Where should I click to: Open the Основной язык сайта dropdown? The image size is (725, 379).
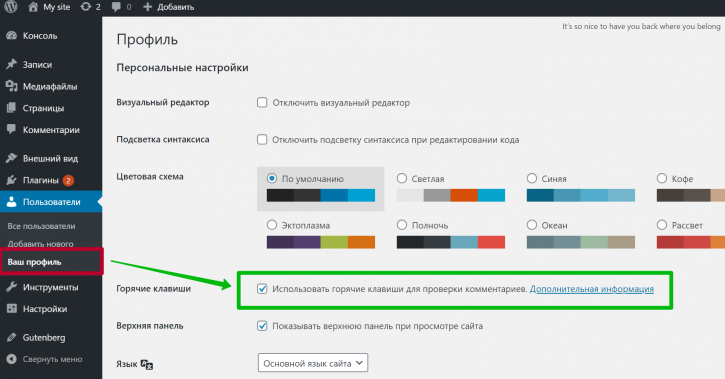click(x=313, y=363)
